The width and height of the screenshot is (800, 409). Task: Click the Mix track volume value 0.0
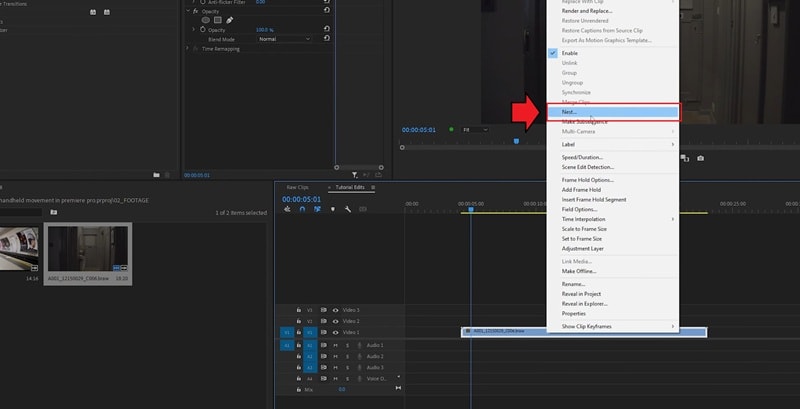(x=341, y=390)
